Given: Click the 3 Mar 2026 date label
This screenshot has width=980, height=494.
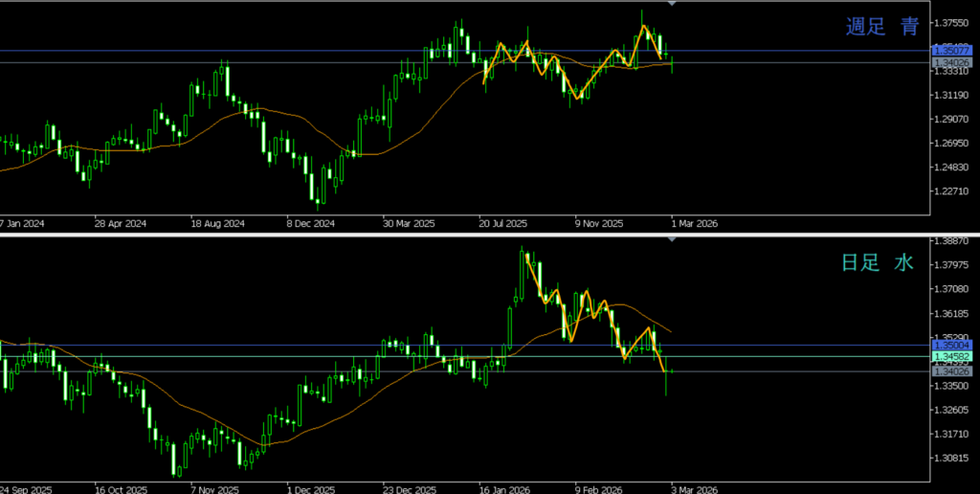Looking at the screenshot, I should (x=693, y=486).
